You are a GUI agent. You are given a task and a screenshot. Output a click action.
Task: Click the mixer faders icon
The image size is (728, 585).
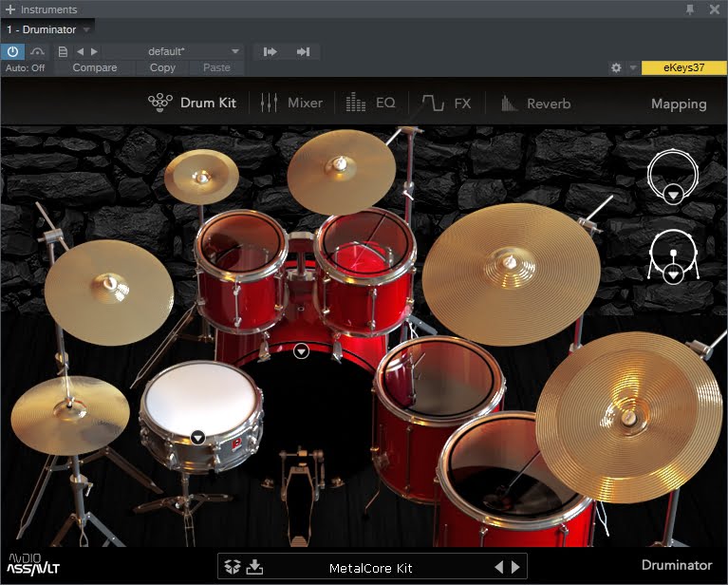point(269,103)
